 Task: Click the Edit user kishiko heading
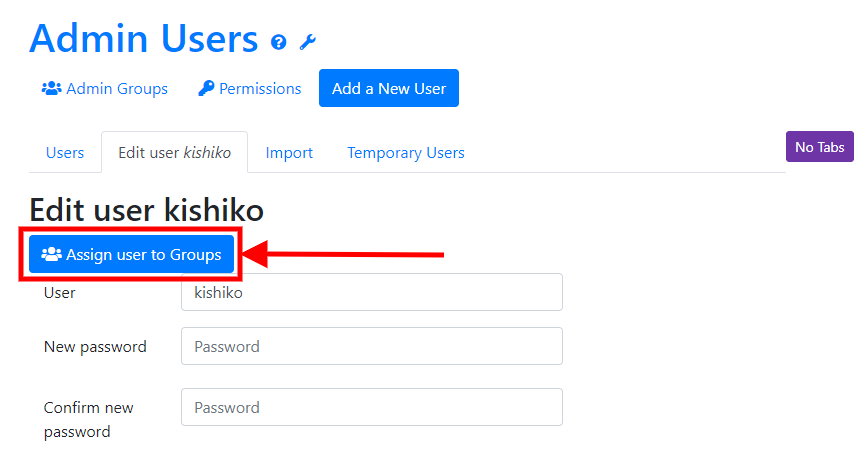[147, 210]
